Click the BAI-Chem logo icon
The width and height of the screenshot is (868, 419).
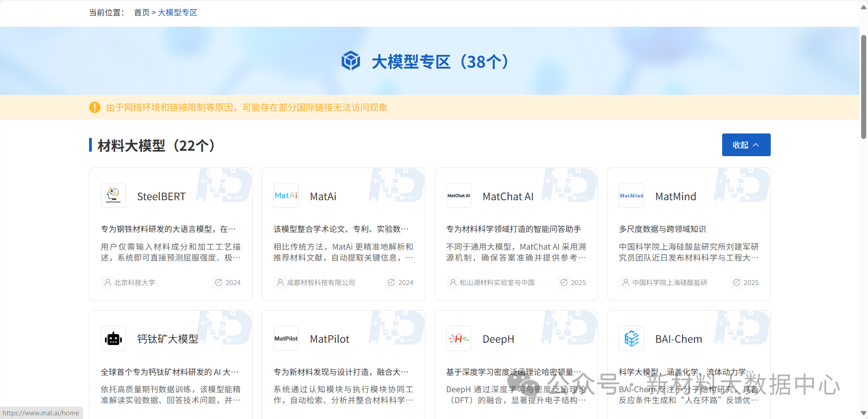631,339
